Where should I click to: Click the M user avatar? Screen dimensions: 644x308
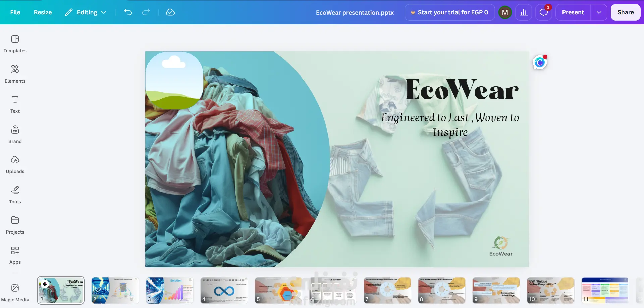(x=505, y=12)
